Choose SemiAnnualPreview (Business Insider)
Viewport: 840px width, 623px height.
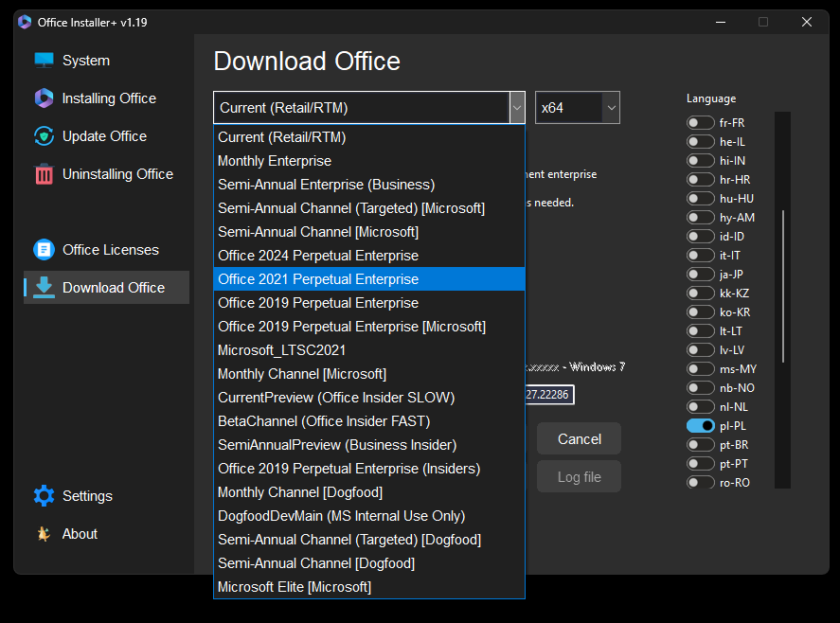369,445
